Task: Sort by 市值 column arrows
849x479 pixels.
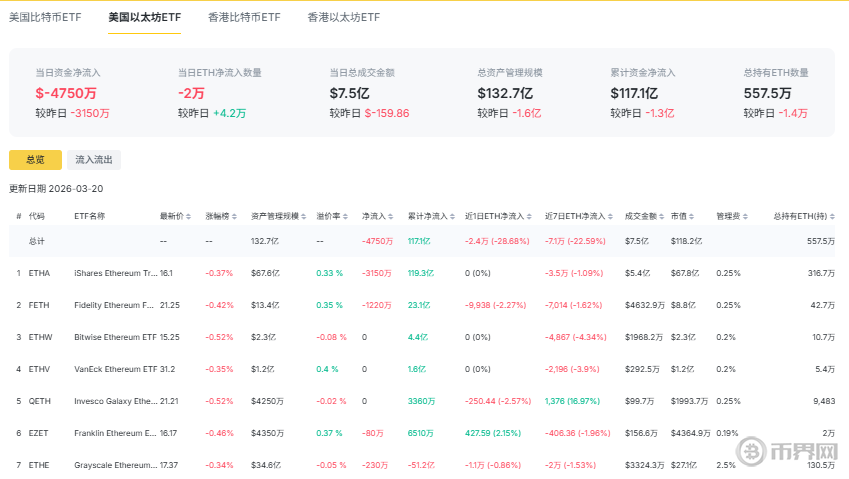Action: click(691, 216)
